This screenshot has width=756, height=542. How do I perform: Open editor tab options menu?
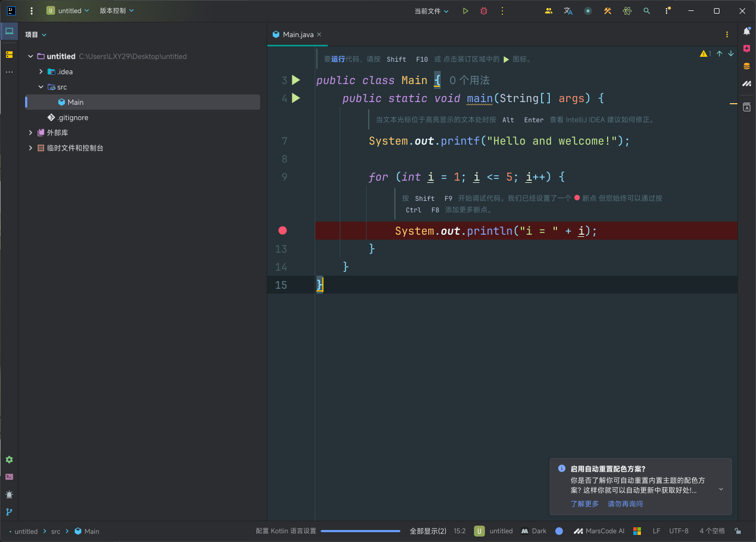pos(727,34)
